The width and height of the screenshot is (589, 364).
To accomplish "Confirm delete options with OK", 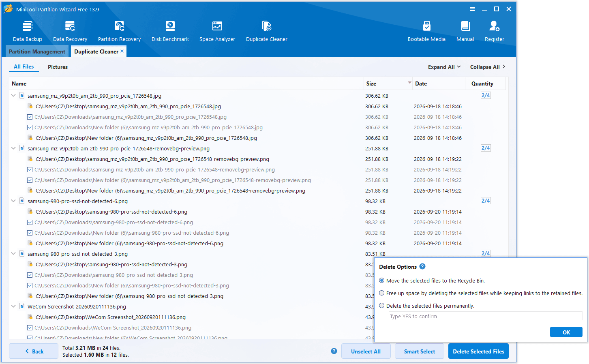I will point(566,332).
